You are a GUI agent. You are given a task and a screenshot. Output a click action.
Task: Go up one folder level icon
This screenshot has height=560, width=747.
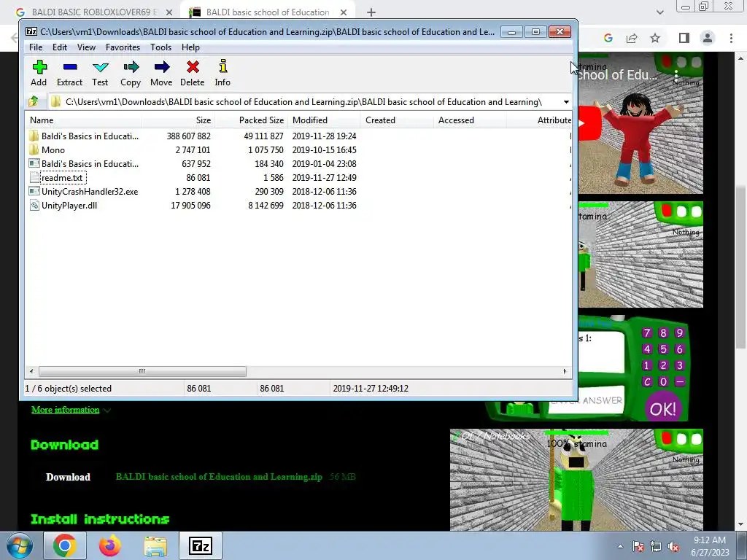point(34,101)
